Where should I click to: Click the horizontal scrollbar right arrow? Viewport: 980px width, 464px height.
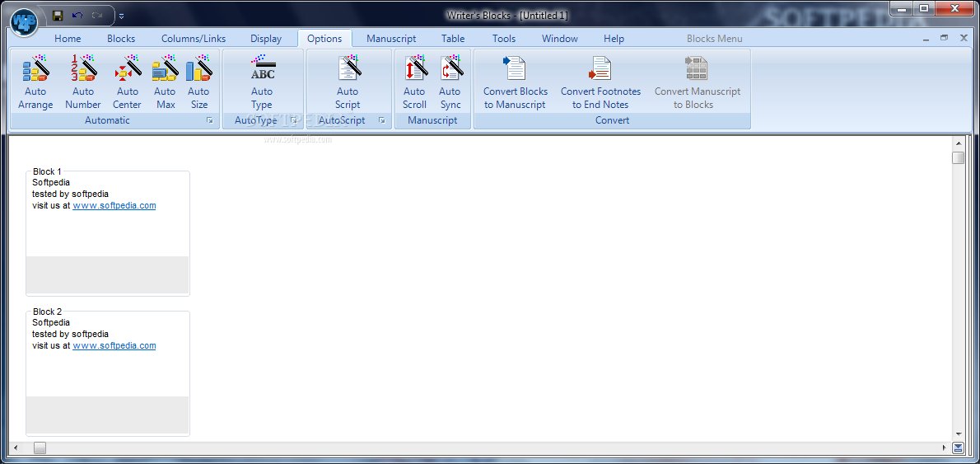(945, 448)
